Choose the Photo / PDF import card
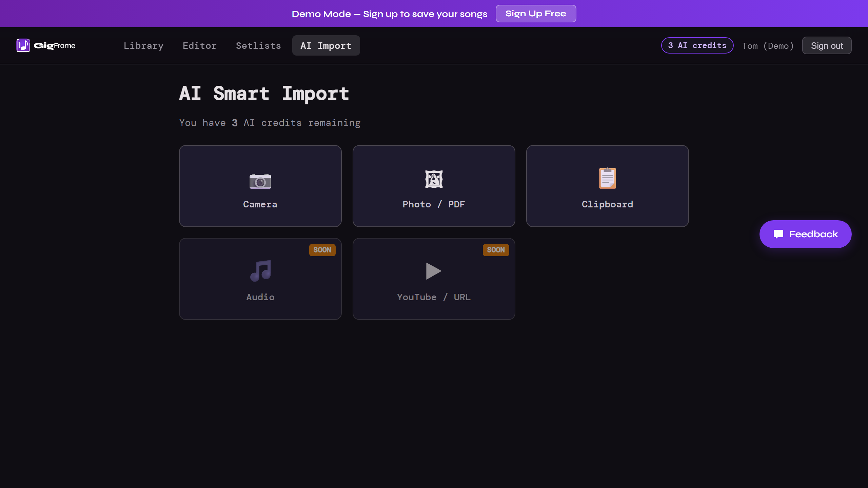The width and height of the screenshot is (868, 488). (434, 186)
